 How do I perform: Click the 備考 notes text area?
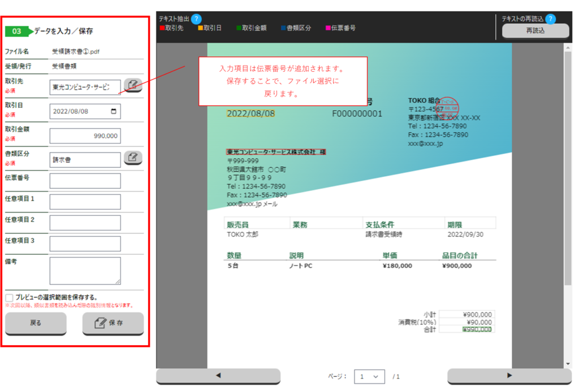click(x=85, y=271)
